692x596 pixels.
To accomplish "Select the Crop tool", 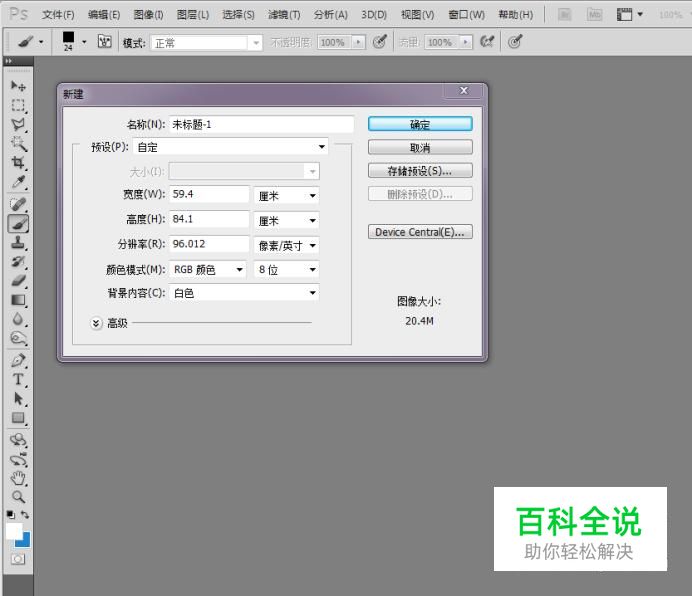I will point(18,162).
